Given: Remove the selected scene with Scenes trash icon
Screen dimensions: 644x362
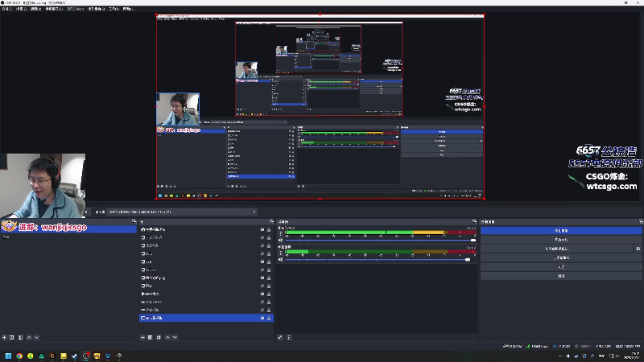Looking at the screenshot, I should (x=12, y=337).
